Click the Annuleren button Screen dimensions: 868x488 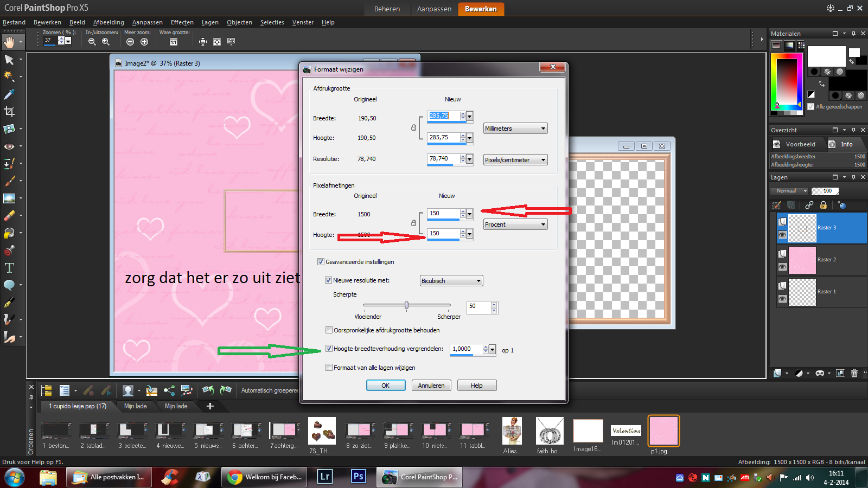(431, 386)
